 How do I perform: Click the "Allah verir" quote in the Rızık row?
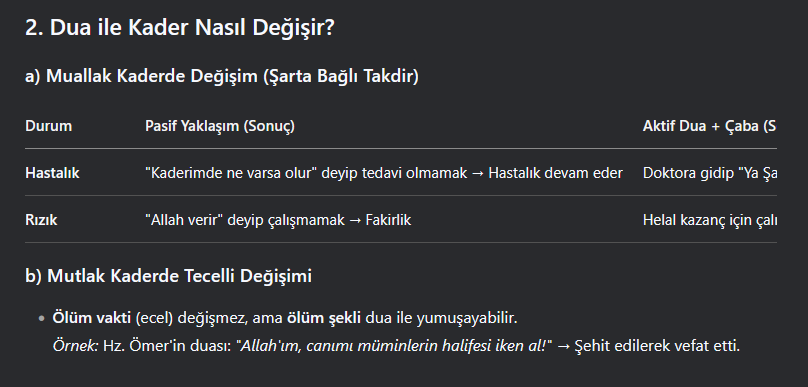click(x=184, y=220)
